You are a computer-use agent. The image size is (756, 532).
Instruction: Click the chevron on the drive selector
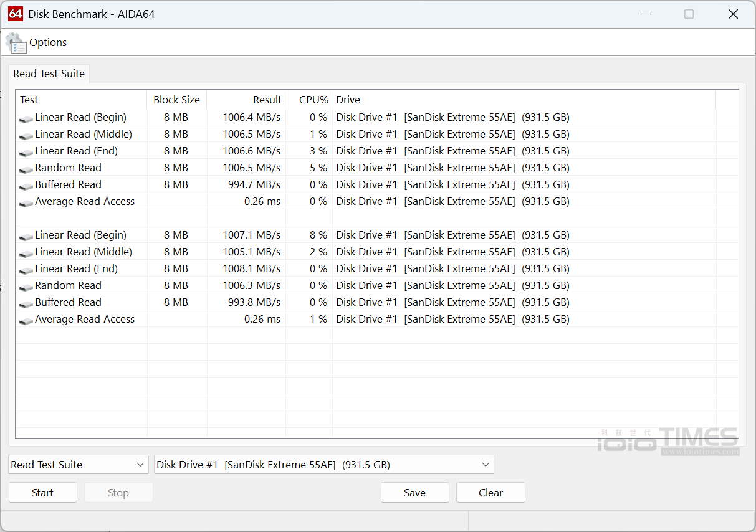click(485, 464)
